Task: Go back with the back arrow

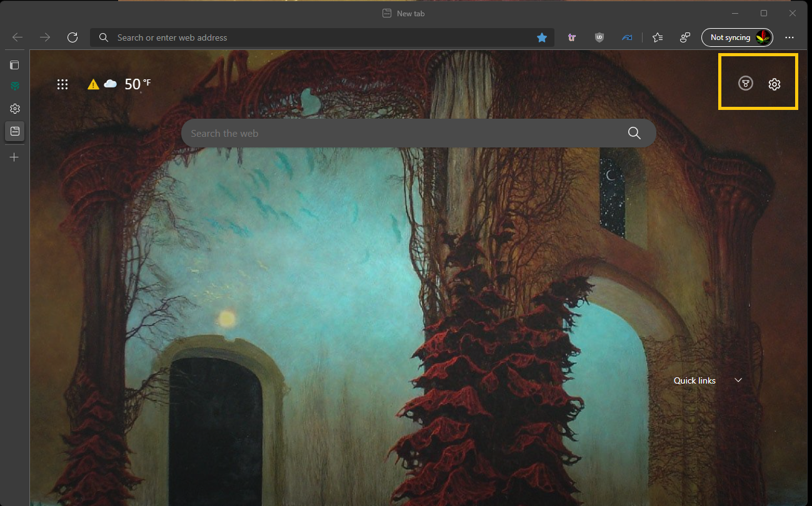Action: pos(18,37)
